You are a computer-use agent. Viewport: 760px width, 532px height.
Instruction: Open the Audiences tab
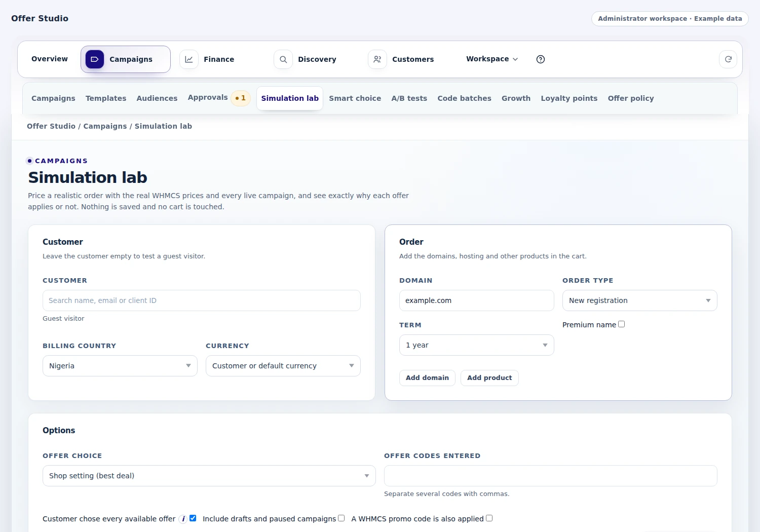tap(157, 98)
